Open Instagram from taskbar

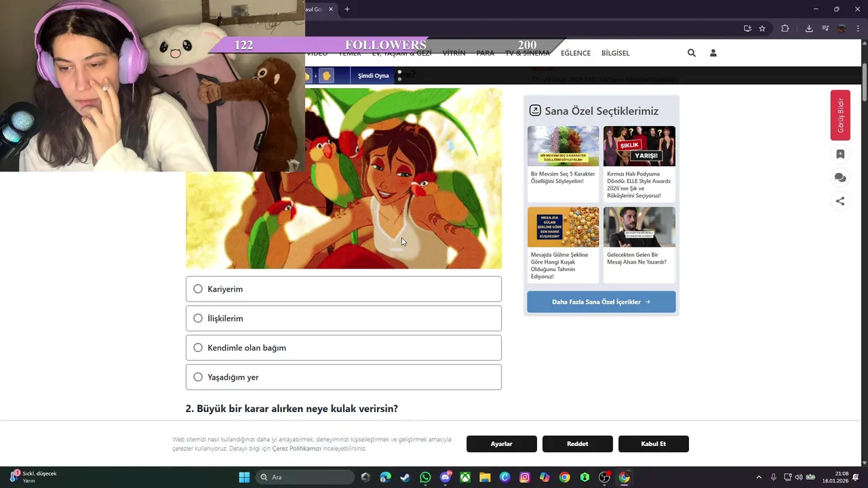(x=525, y=477)
